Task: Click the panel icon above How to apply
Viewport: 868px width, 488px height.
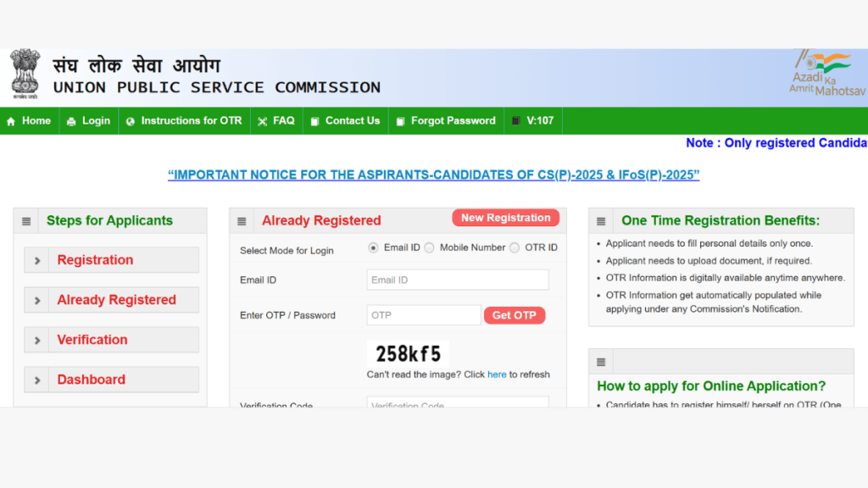Action: (x=601, y=362)
